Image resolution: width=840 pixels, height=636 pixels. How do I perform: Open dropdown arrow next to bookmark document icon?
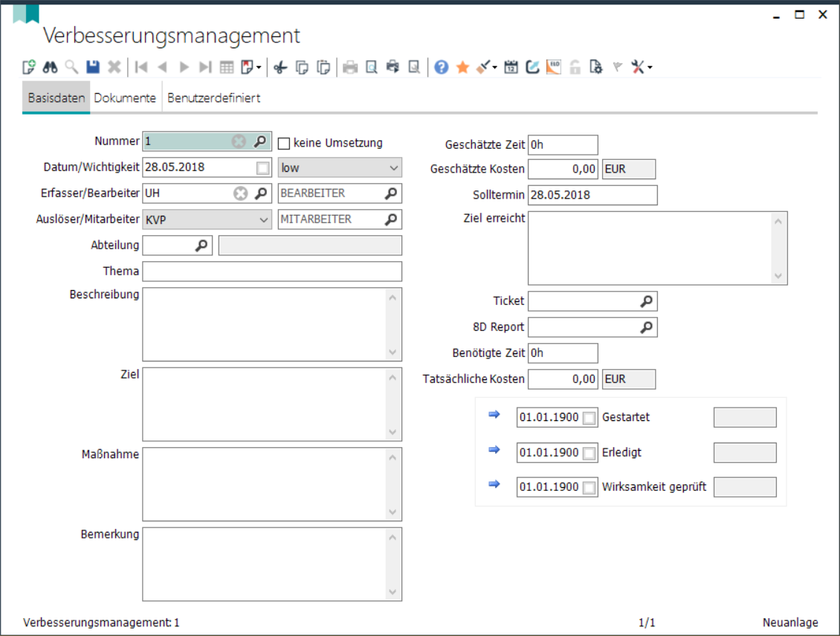coord(259,68)
